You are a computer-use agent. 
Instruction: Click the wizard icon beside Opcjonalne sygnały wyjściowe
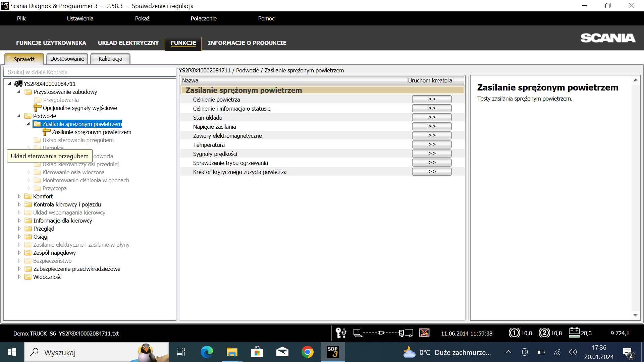[x=37, y=108]
